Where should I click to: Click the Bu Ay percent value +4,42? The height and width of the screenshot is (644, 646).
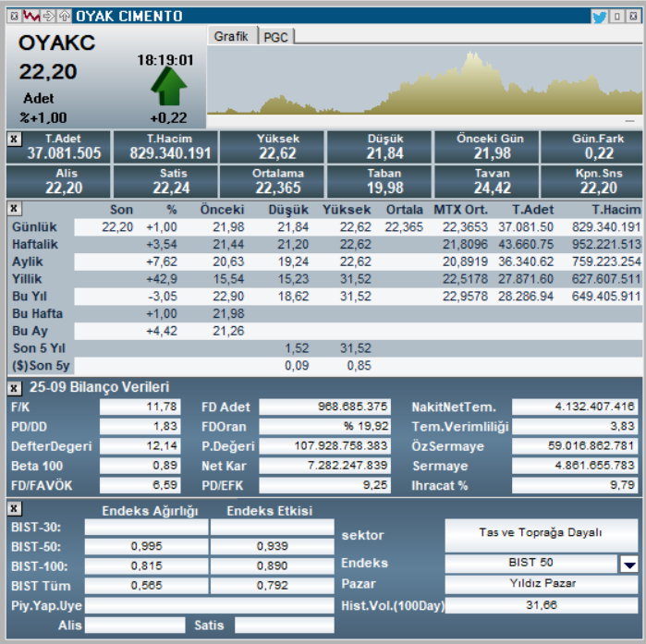[x=162, y=331]
